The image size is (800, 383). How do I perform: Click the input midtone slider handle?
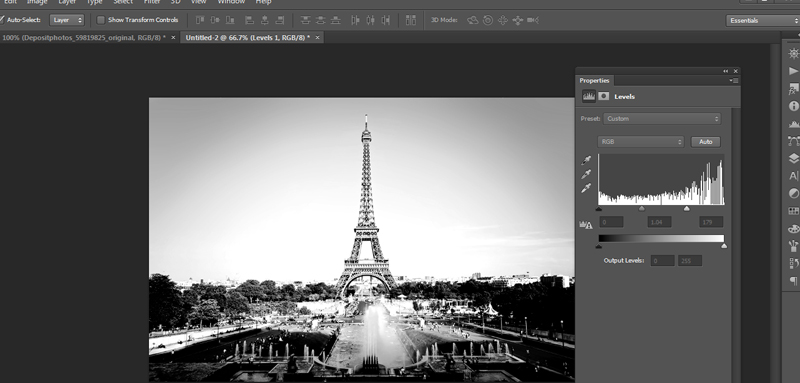642,208
